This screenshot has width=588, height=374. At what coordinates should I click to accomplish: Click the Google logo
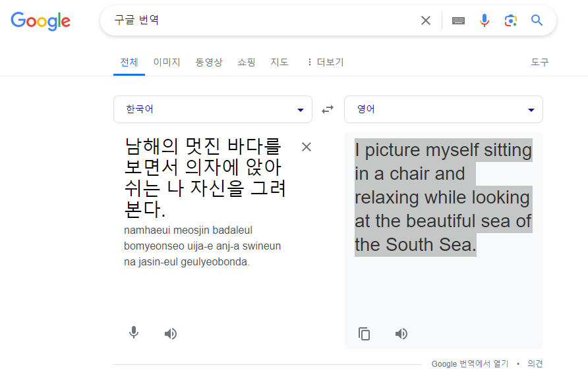40,21
